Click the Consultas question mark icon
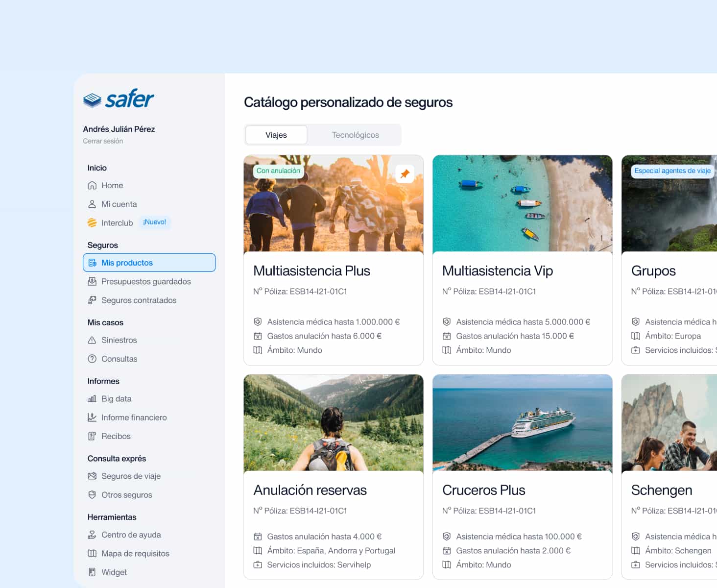 tap(92, 359)
